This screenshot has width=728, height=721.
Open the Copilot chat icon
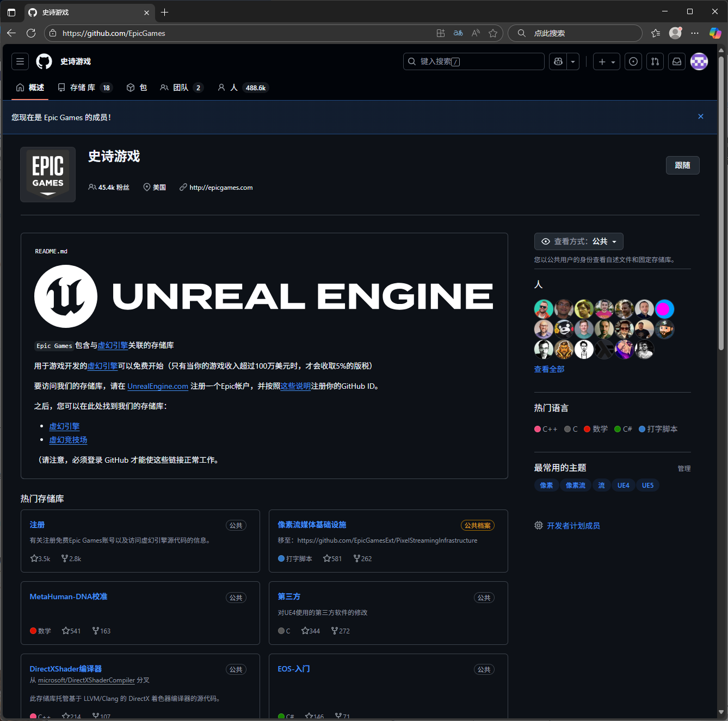[558, 61]
